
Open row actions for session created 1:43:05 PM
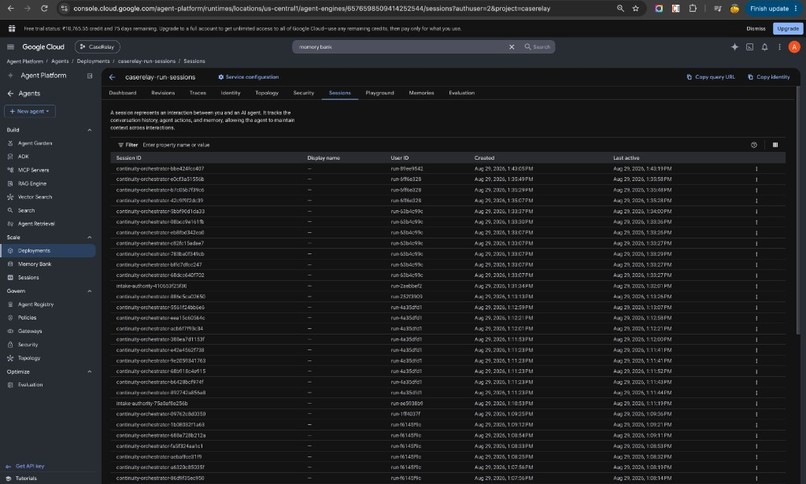click(756, 169)
